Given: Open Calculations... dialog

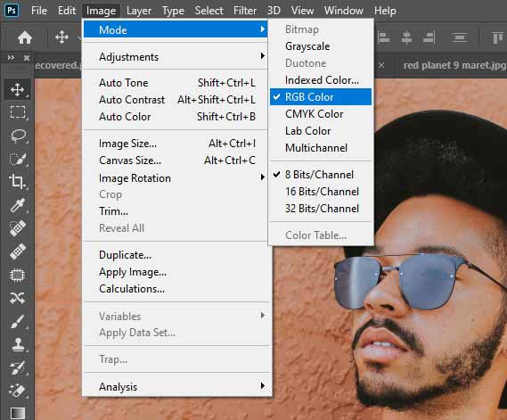Looking at the screenshot, I should click(176, 289).
